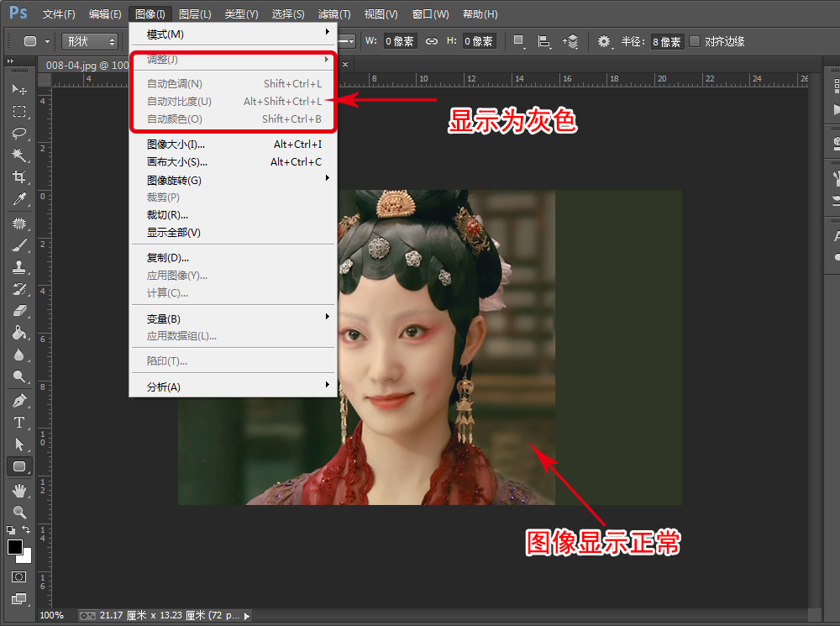Click the black foreground color swatch
840x626 pixels.
14,547
